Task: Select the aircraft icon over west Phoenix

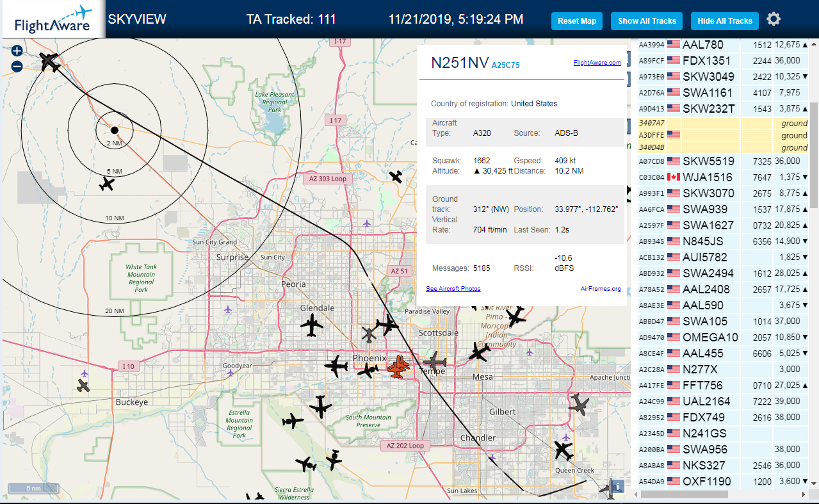Action: click(x=336, y=367)
